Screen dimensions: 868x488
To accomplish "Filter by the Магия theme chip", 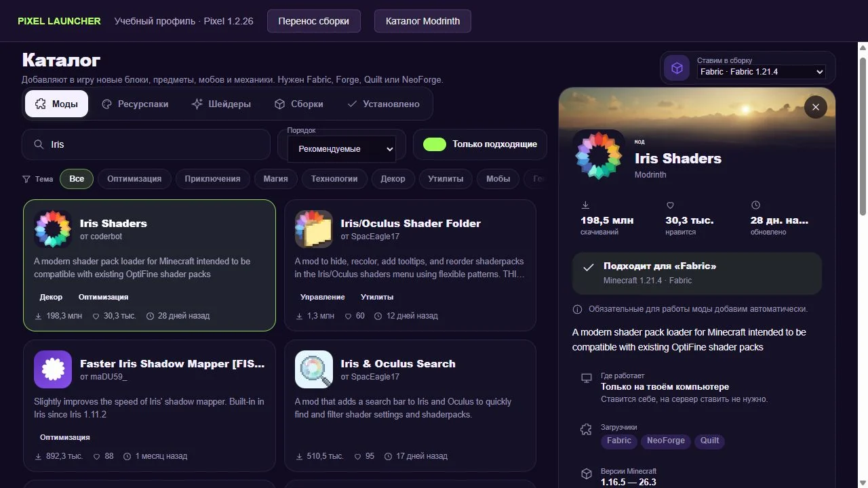I will (x=276, y=179).
